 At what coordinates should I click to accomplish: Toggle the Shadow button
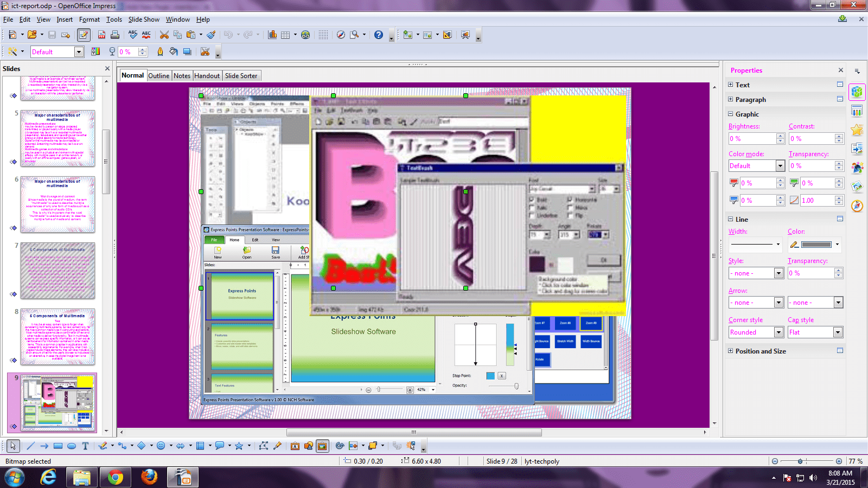pos(187,52)
